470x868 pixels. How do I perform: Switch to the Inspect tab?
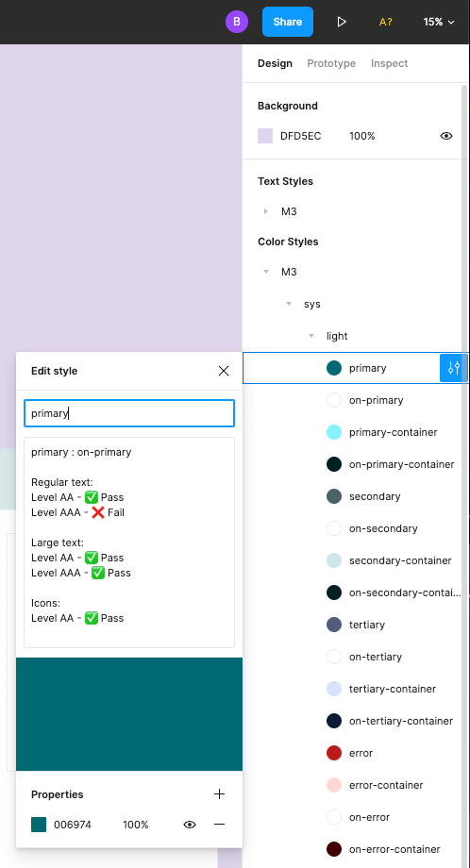pos(389,63)
